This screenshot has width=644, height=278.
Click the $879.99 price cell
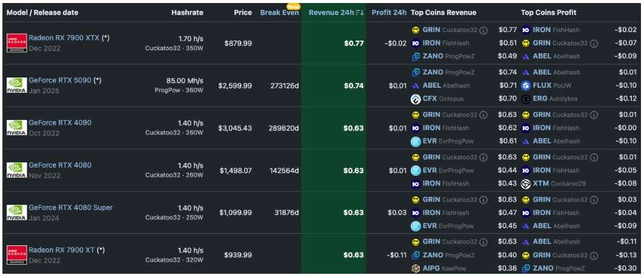point(238,43)
